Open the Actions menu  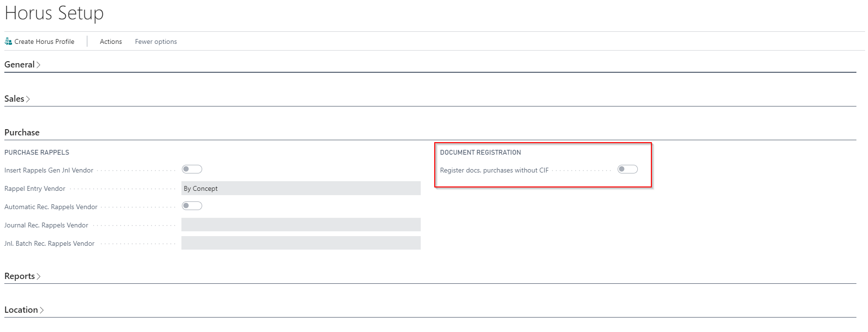click(111, 41)
